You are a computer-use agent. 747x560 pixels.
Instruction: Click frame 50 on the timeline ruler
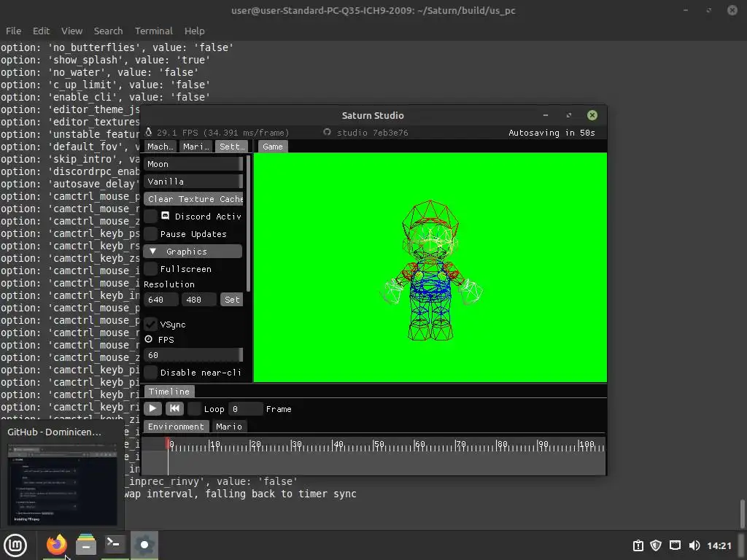coord(374,444)
